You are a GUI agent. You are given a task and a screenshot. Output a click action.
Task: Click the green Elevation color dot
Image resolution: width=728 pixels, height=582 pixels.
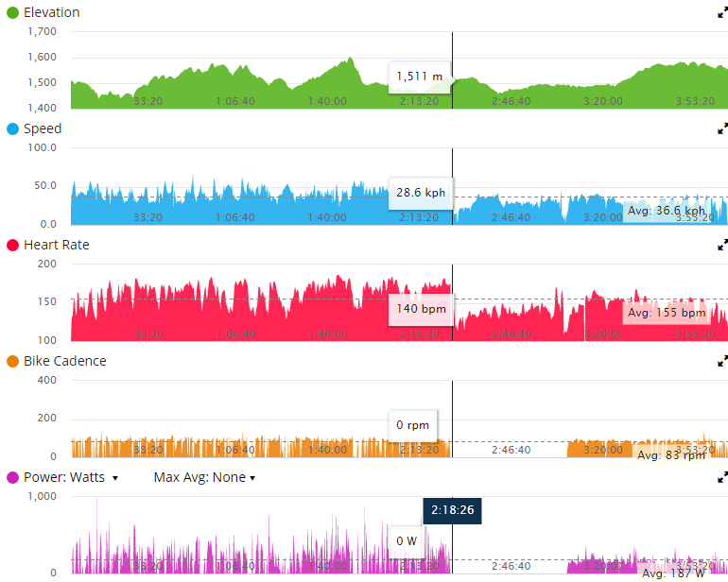click(x=13, y=13)
